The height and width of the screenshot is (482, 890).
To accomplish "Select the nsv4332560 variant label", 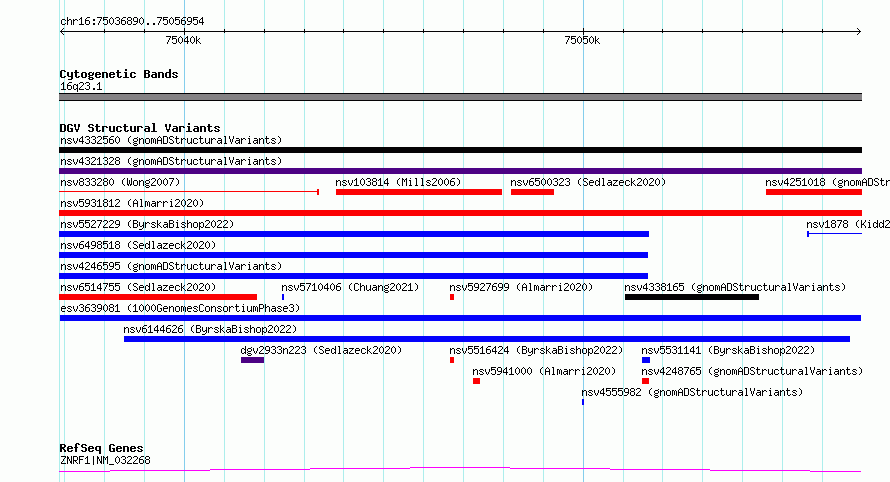I will point(171,140).
